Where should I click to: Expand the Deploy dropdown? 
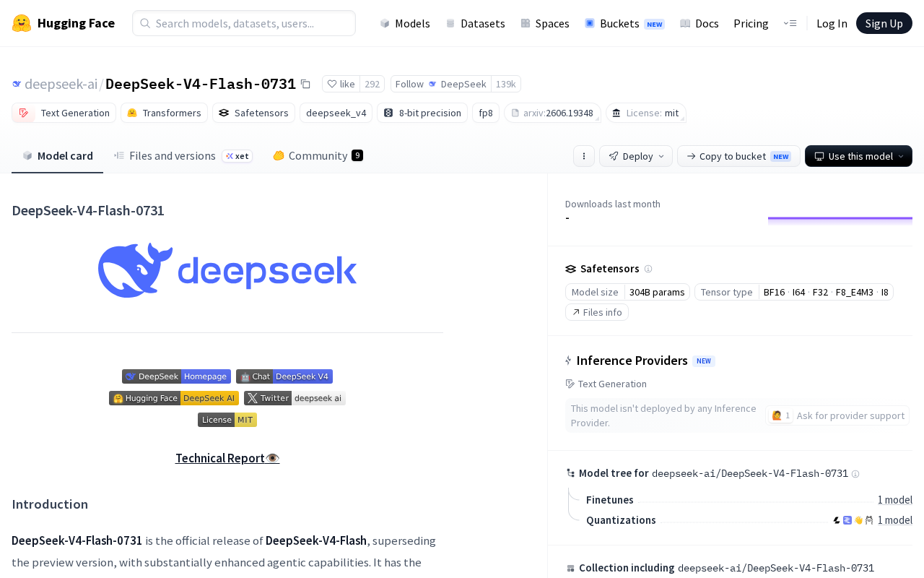[x=636, y=156]
